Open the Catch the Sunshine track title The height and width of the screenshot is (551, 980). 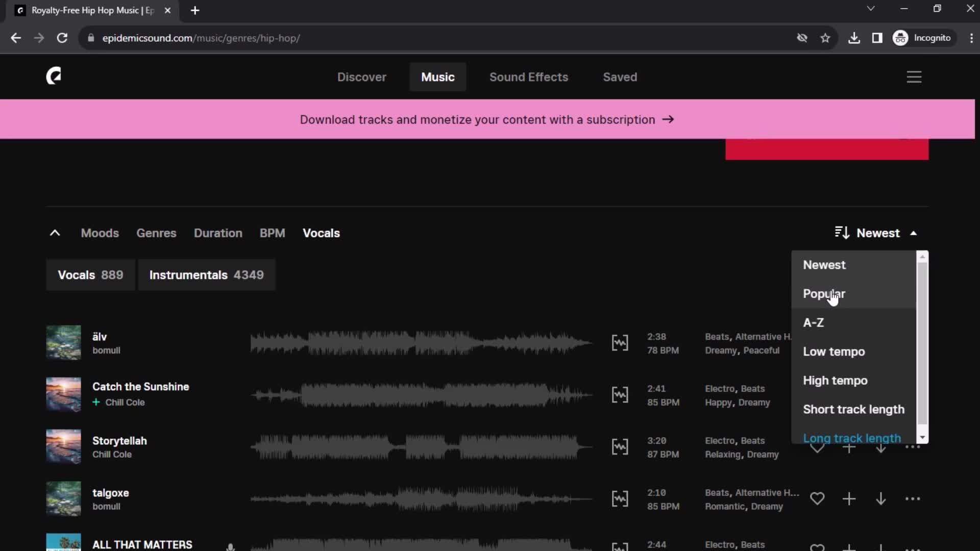click(x=140, y=387)
